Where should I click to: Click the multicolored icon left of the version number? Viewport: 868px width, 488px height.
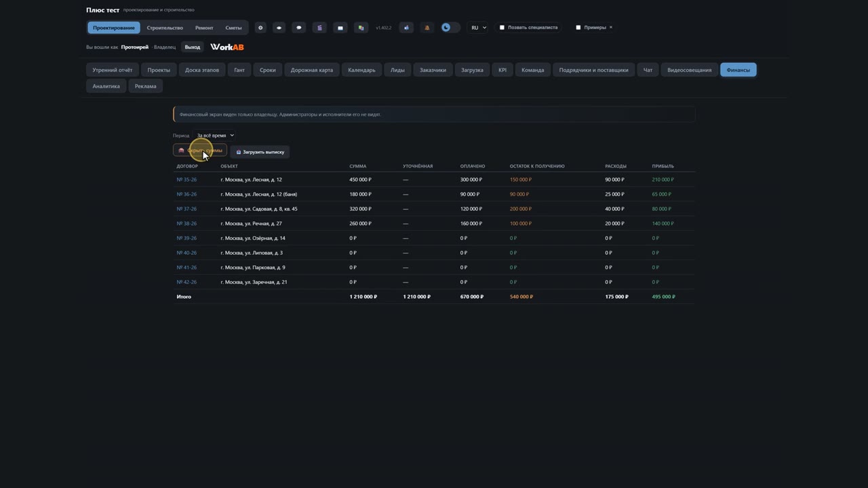[x=361, y=28]
